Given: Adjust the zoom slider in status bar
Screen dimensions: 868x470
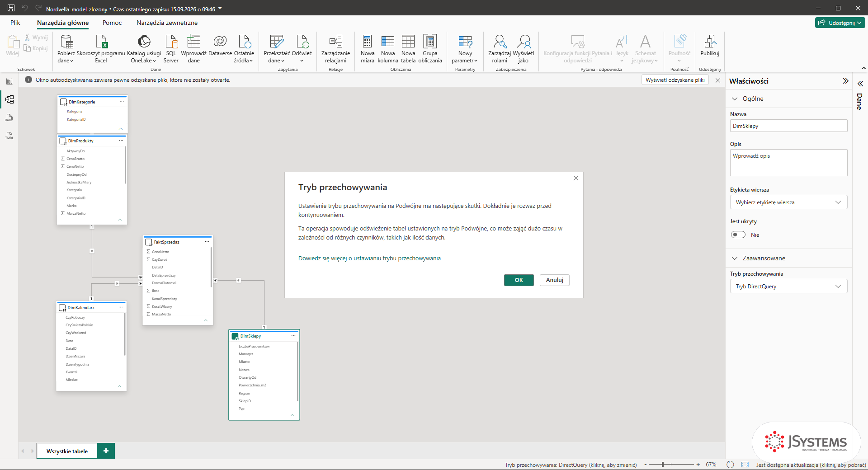Looking at the screenshot, I should tap(663, 465).
